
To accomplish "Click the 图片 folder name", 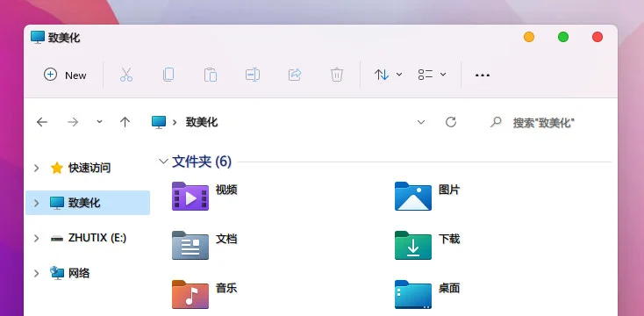I will 449,190.
